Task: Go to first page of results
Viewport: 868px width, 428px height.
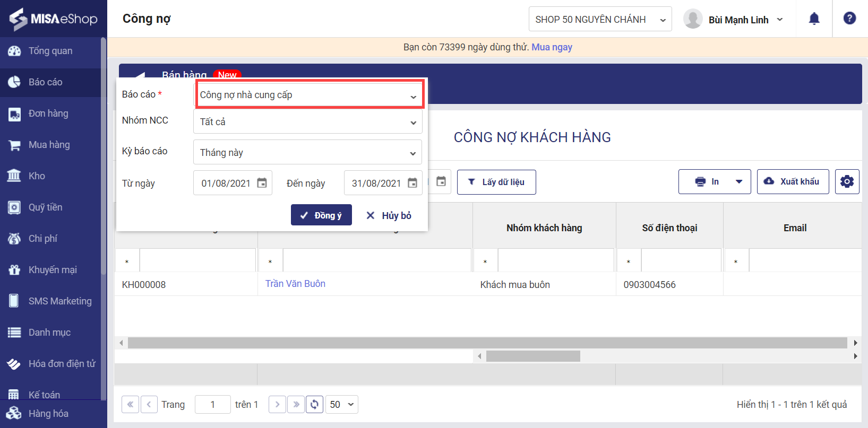Action: coord(130,405)
